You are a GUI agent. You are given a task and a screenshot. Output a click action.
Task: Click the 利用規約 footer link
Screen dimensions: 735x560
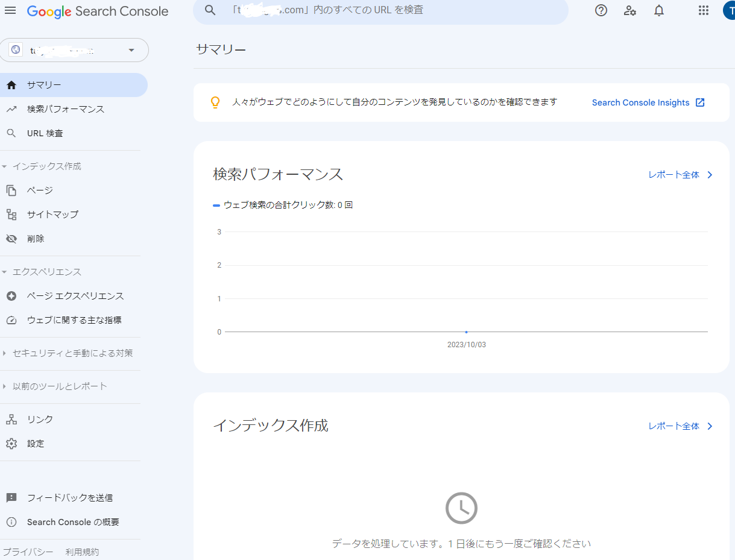tap(82, 552)
